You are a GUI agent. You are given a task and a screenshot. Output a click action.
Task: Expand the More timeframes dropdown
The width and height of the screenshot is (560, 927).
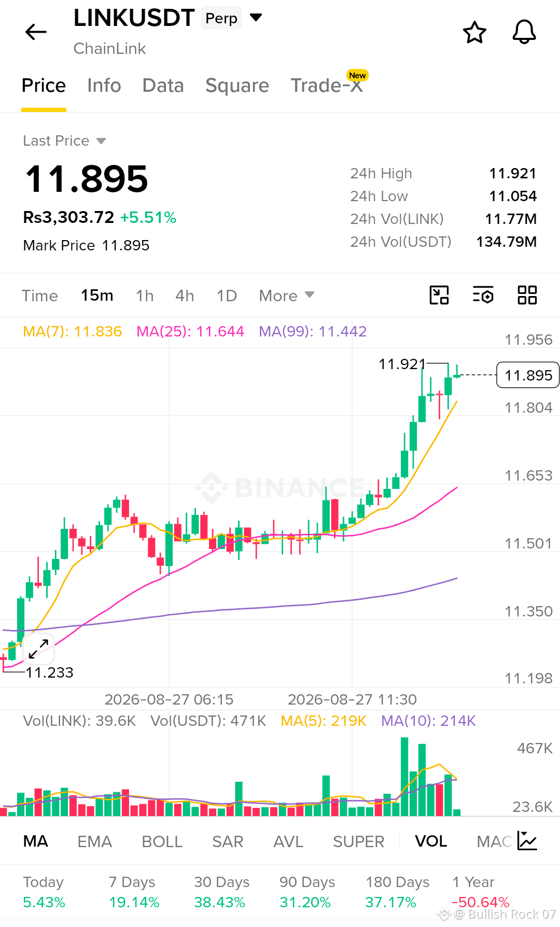coord(287,296)
